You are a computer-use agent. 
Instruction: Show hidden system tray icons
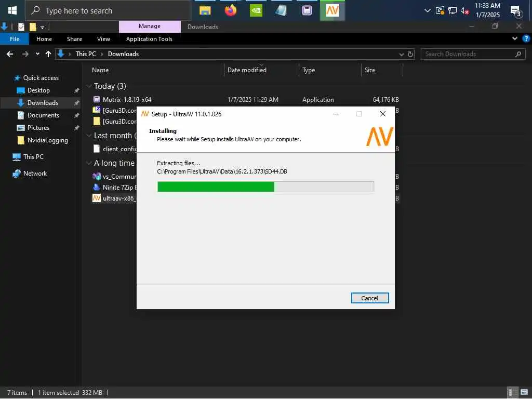(427, 10)
